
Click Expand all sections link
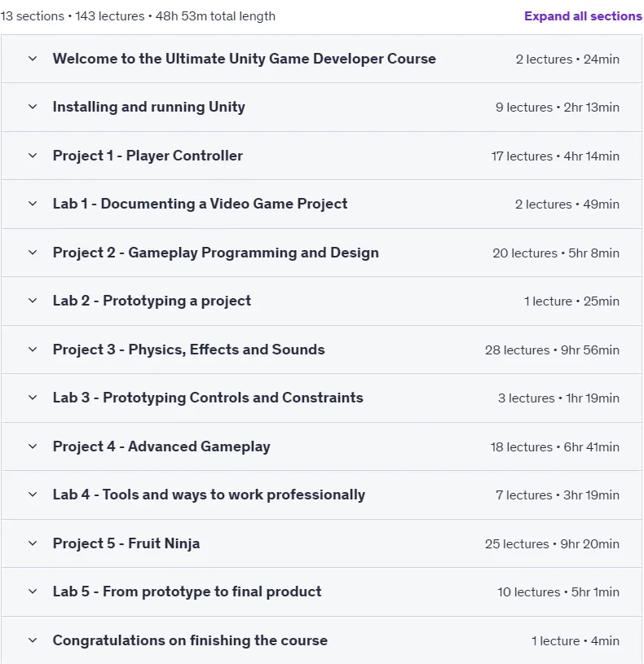[x=583, y=16]
